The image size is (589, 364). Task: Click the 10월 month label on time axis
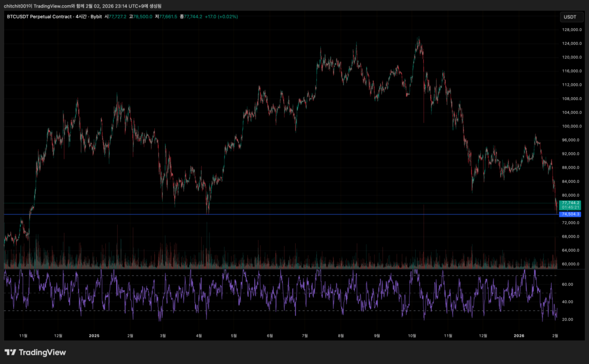point(412,335)
